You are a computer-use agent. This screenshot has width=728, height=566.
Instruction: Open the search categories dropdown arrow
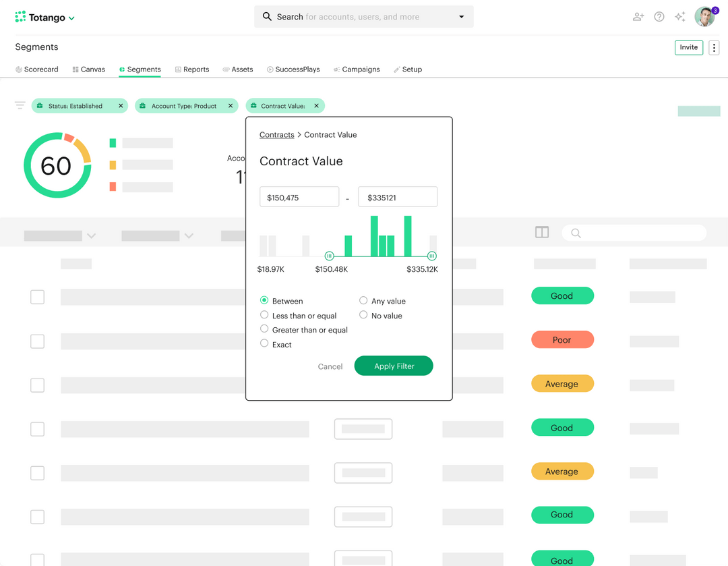(x=460, y=16)
